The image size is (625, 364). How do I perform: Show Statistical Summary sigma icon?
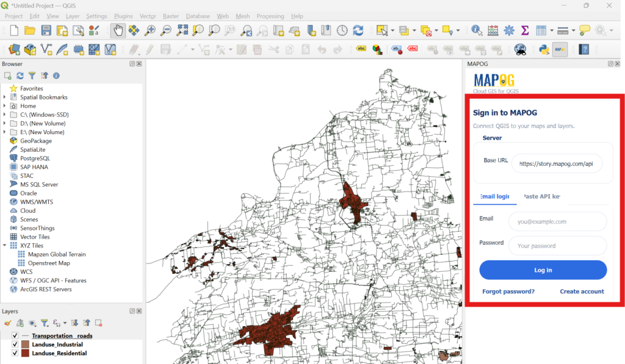pyautogui.click(x=525, y=30)
